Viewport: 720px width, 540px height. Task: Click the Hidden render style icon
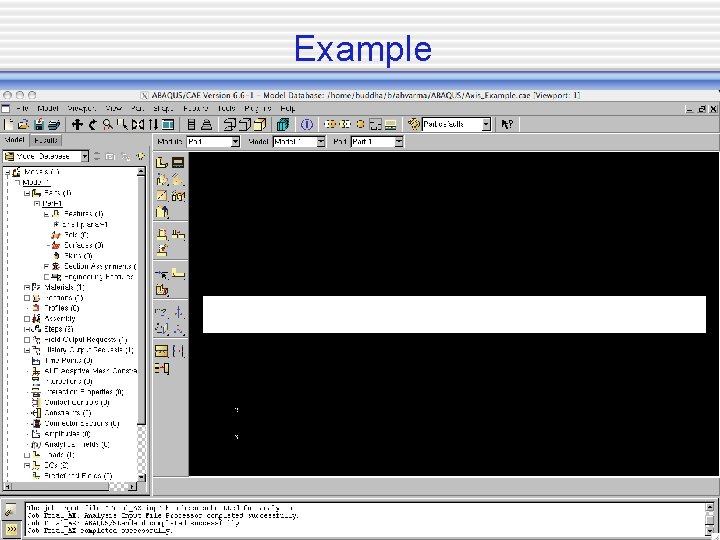pos(245,124)
